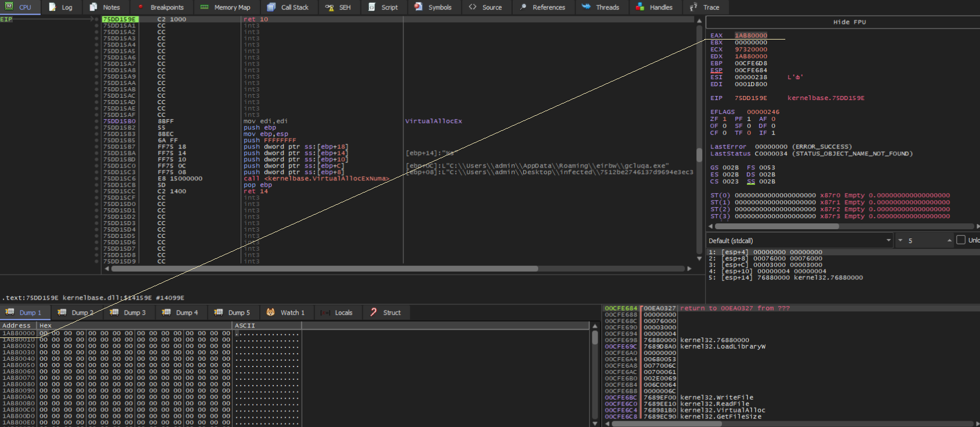Toggle breakpoint dot at address 75DD15CB
The image size is (980, 427).
[x=96, y=185]
